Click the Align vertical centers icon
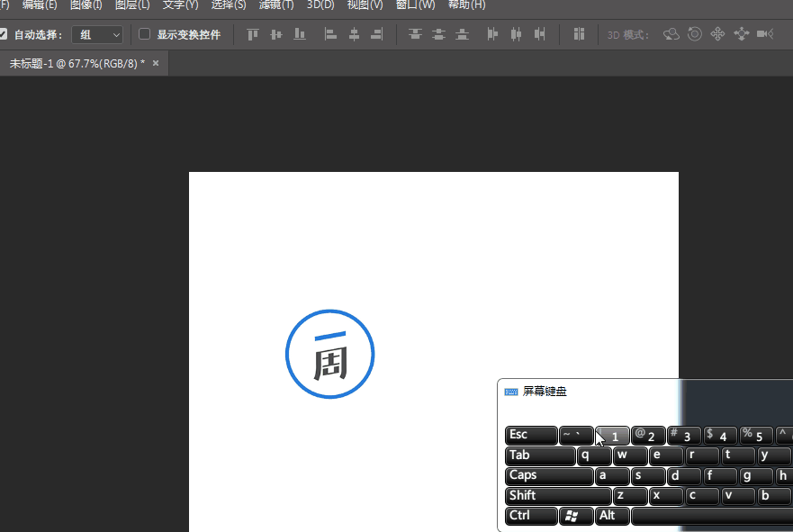The width and height of the screenshot is (793, 532). pos(276,34)
